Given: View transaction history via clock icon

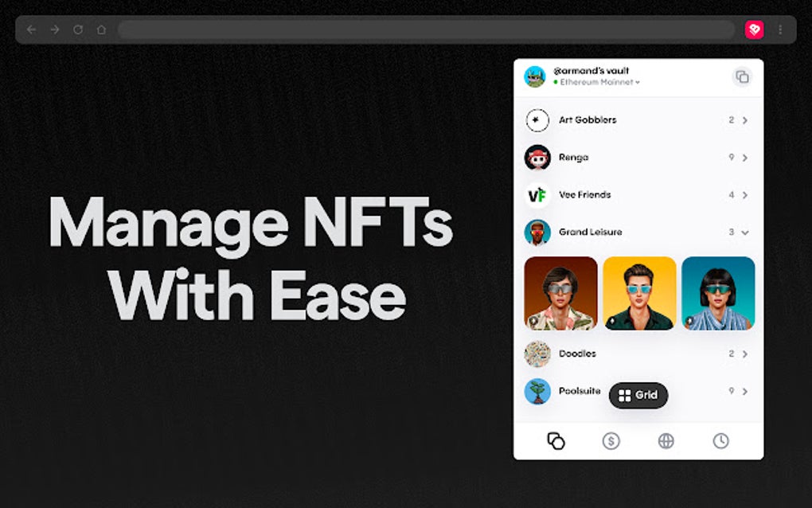Looking at the screenshot, I should (x=720, y=440).
